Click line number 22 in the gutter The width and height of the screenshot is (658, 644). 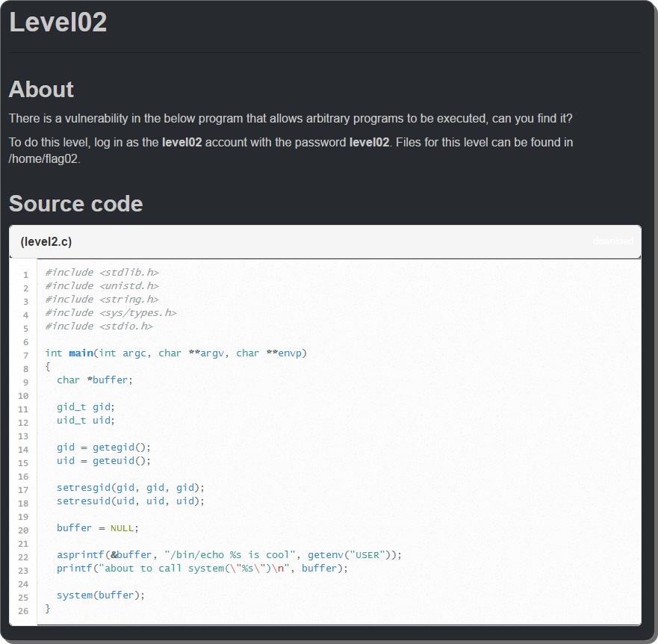23,557
